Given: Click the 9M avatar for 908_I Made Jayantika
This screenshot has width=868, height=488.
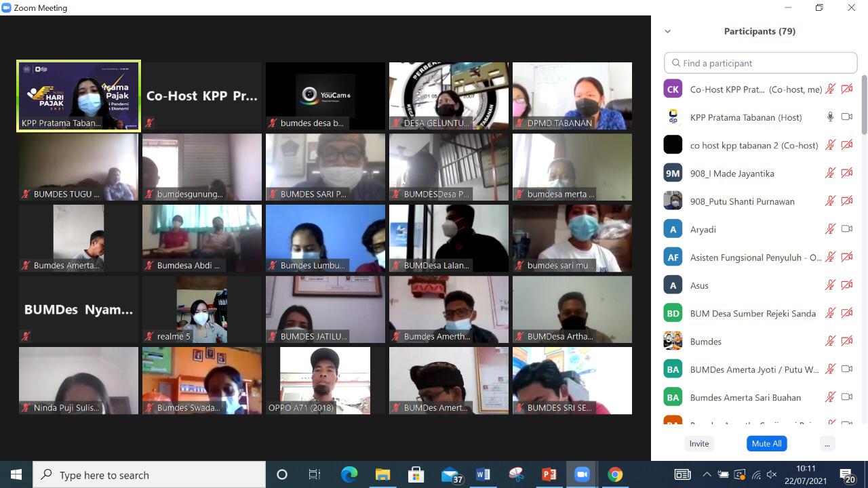Looking at the screenshot, I should point(673,174).
